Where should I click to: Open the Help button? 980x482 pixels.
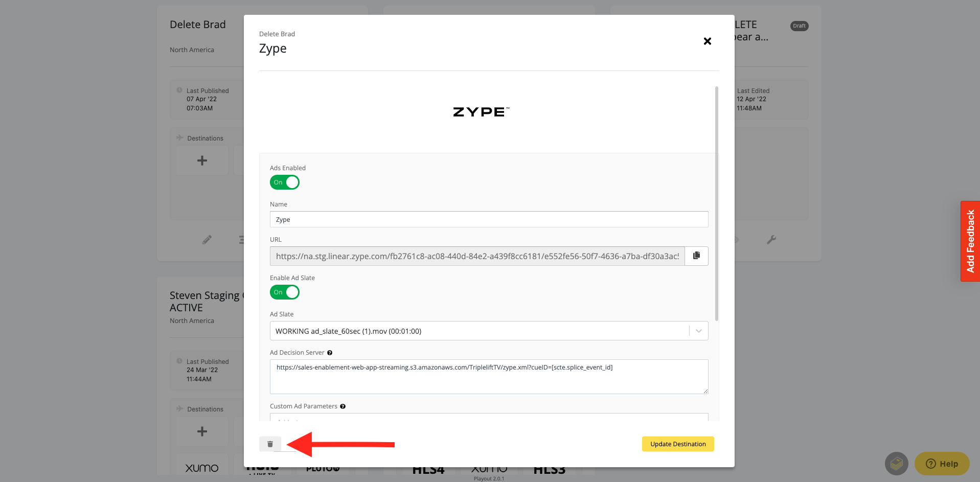click(x=942, y=464)
